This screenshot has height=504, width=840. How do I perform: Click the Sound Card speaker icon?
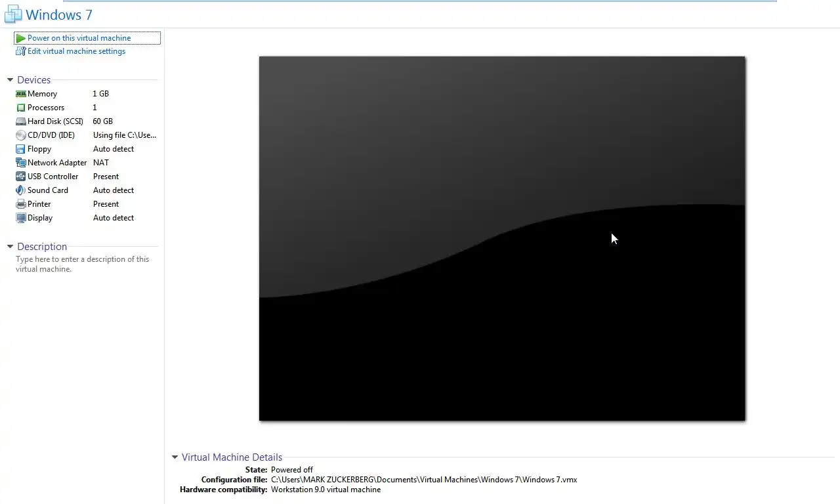(x=21, y=190)
